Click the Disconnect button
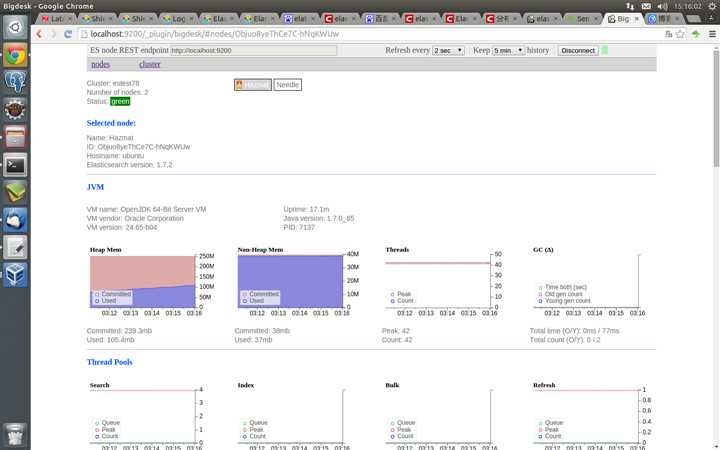 [578, 51]
